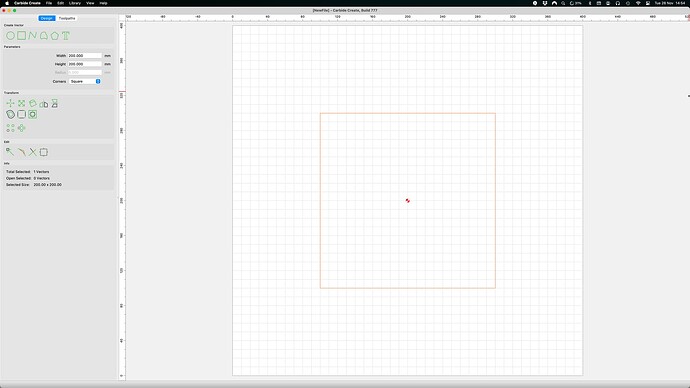Screen dimensions: 690x388
Task: Open the Circular array tool
Action: click(x=22, y=128)
